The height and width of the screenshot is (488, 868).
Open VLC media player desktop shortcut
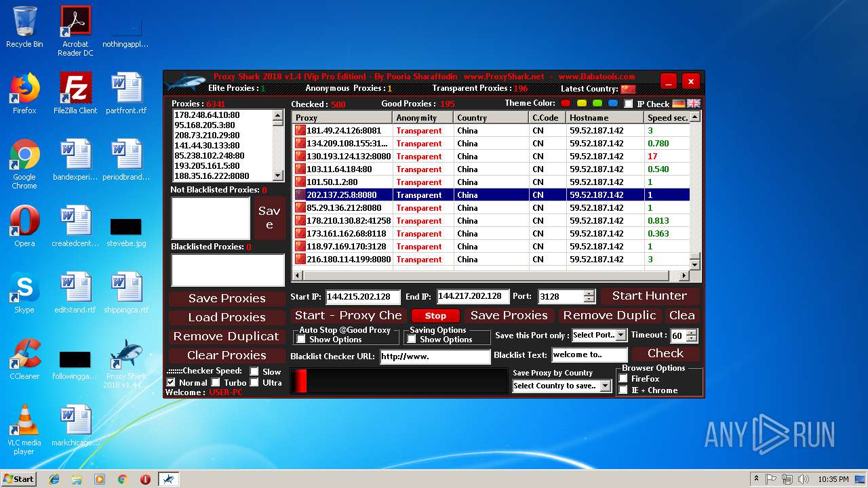(x=24, y=430)
